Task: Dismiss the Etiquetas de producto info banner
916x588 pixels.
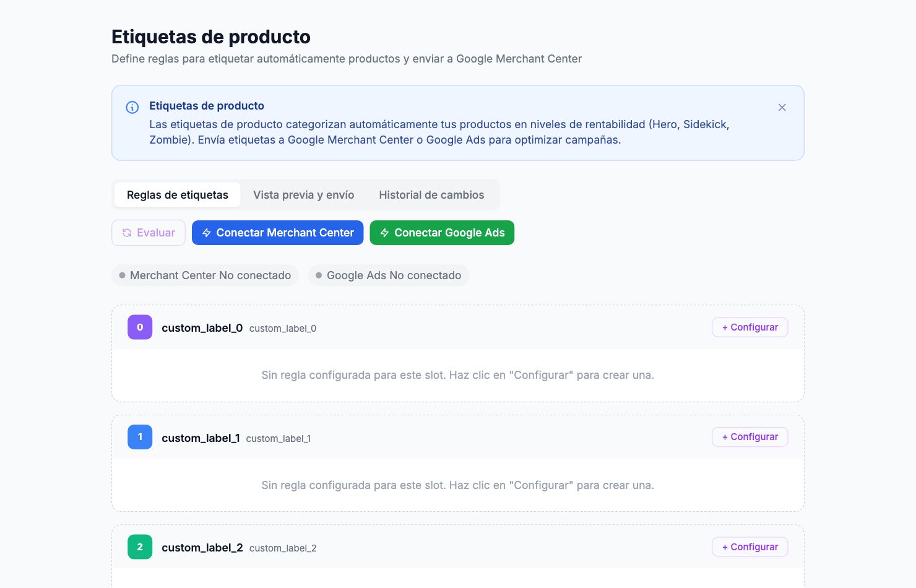Action: click(782, 107)
